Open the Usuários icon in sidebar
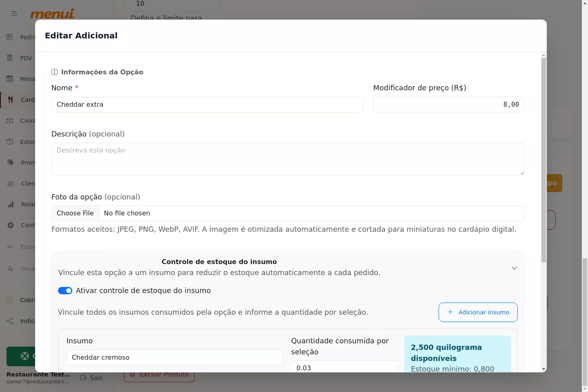This screenshot has width=588, height=392. [10, 269]
